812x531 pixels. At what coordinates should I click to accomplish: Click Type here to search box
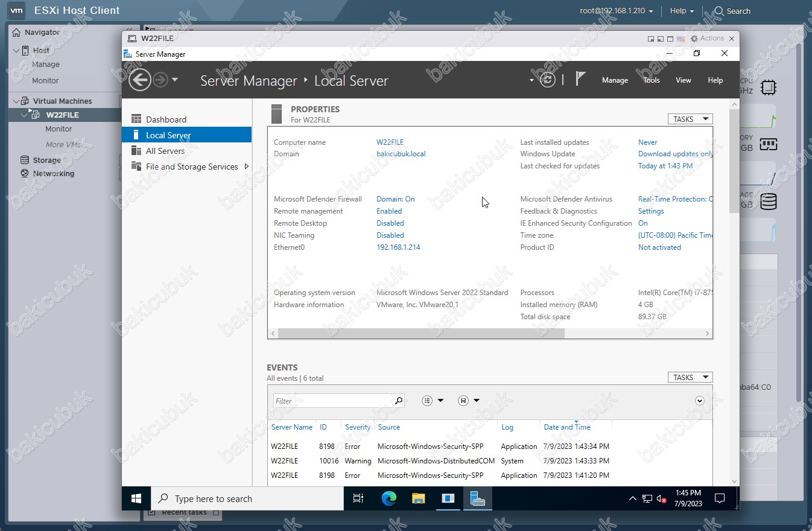click(247, 498)
